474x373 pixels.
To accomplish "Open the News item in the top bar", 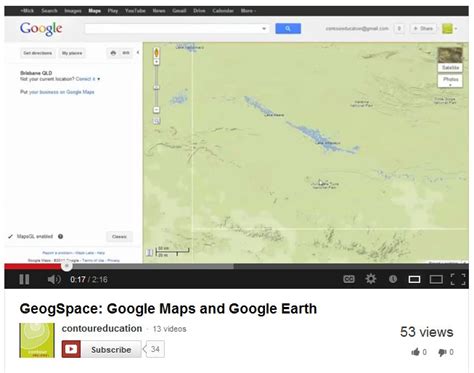I will (159, 11).
